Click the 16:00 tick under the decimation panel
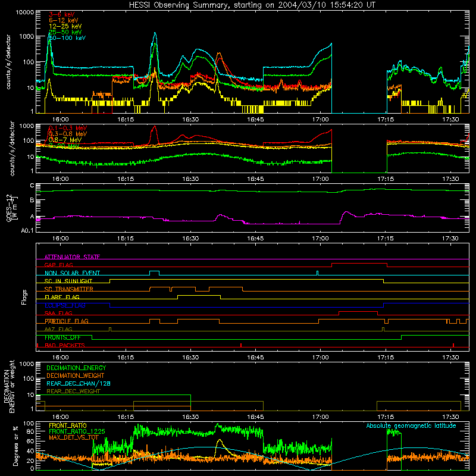 (61, 417)
